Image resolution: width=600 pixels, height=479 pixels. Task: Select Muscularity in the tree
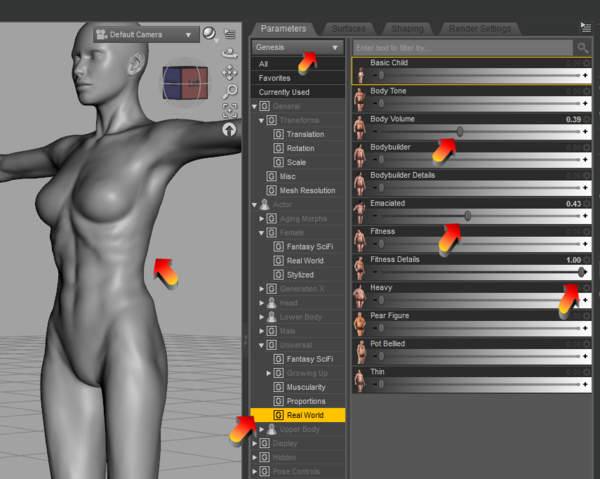point(306,388)
